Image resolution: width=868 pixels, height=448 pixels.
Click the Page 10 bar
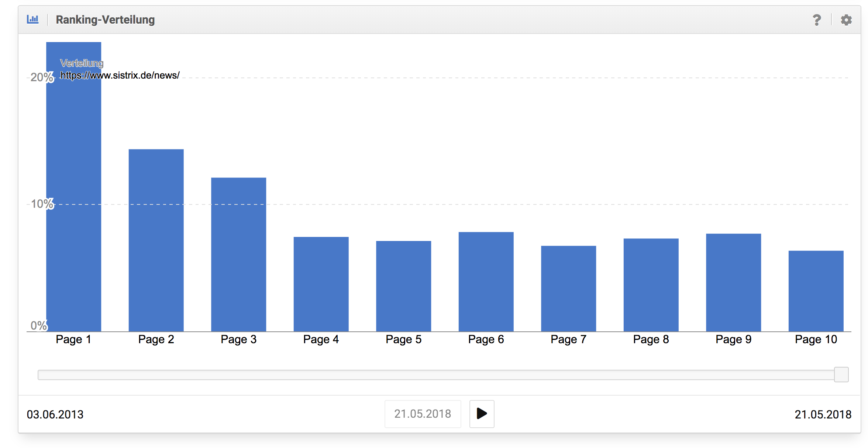tap(816, 291)
